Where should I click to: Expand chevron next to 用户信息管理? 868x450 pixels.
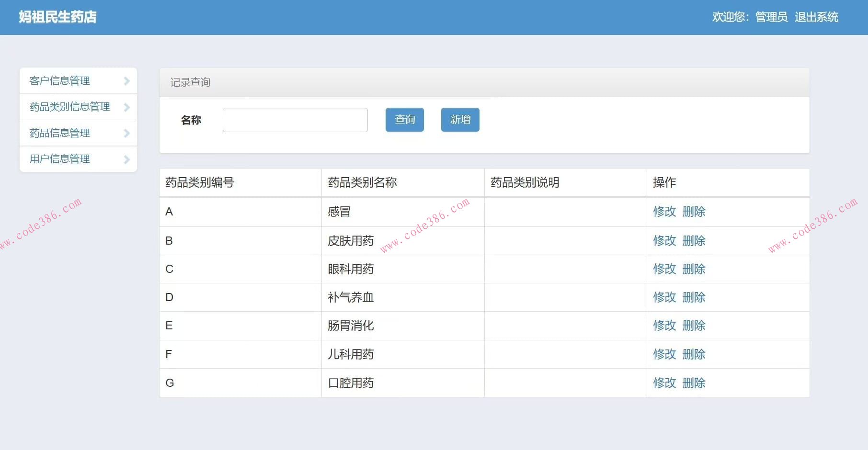coord(126,159)
